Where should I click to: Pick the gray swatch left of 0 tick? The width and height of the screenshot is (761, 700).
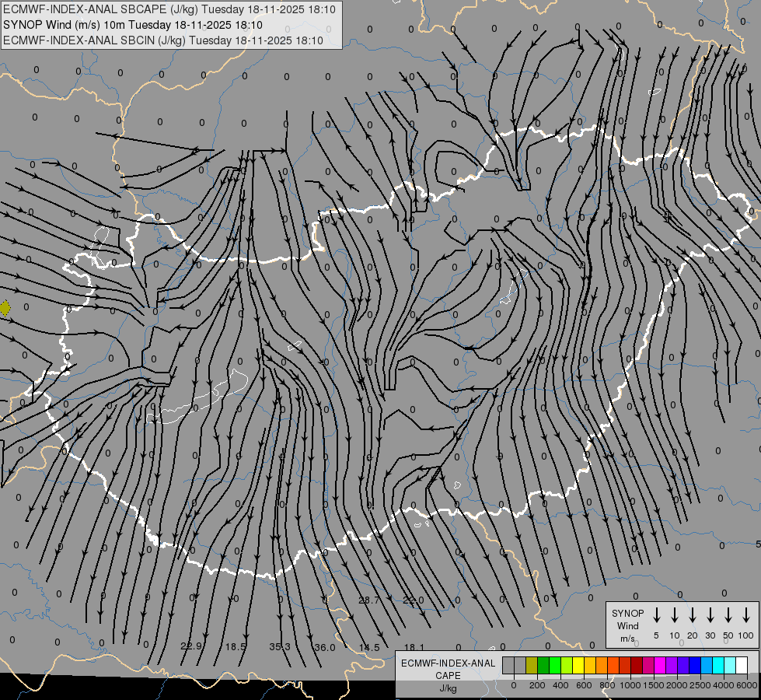click(x=508, y=666)
